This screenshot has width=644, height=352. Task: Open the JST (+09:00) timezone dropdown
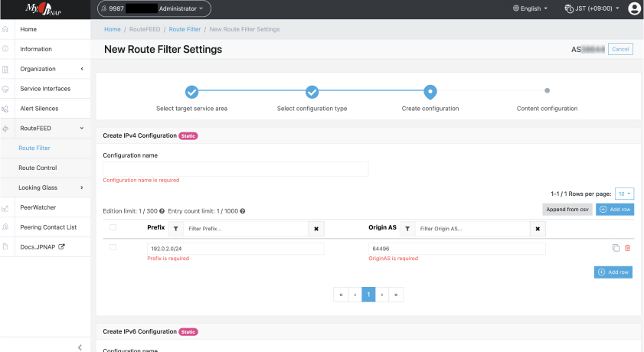pyautogui.click(x=592, y=9)
